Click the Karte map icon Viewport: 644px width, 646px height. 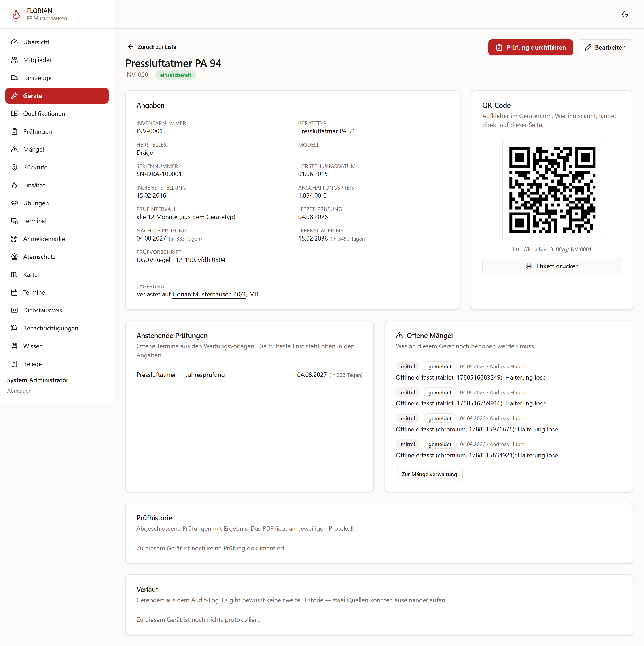(x=14, y=274)
